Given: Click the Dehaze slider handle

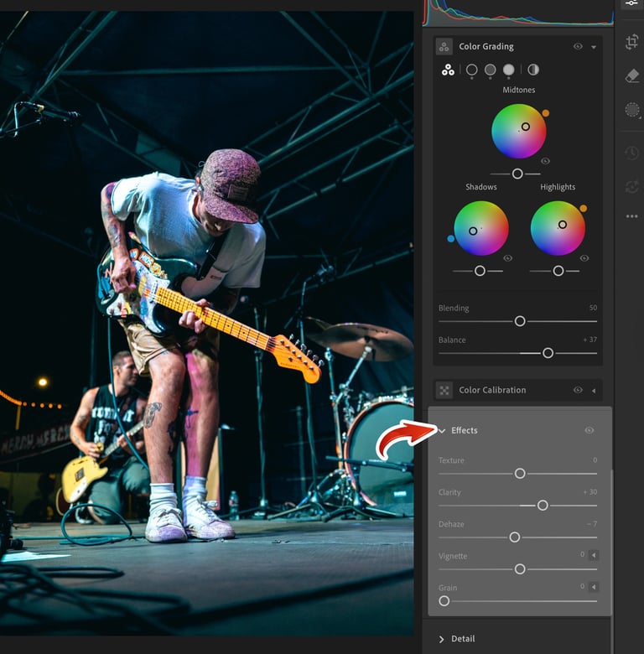Looking at the screenshot, I should 514,537.
